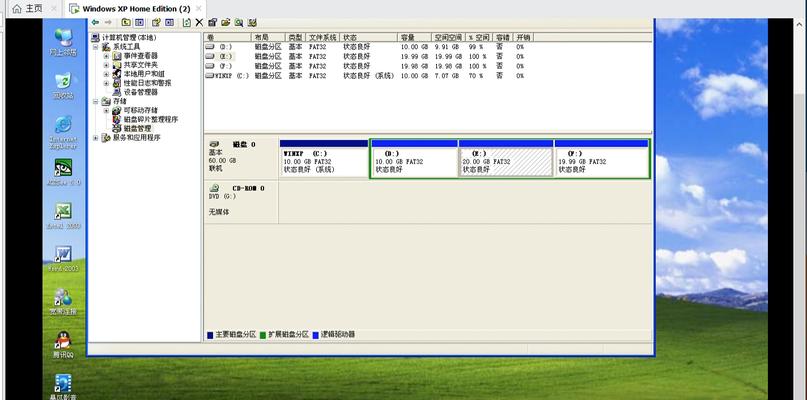Open the 暴风影音 desktop shortcut

[x=63, y=387]
